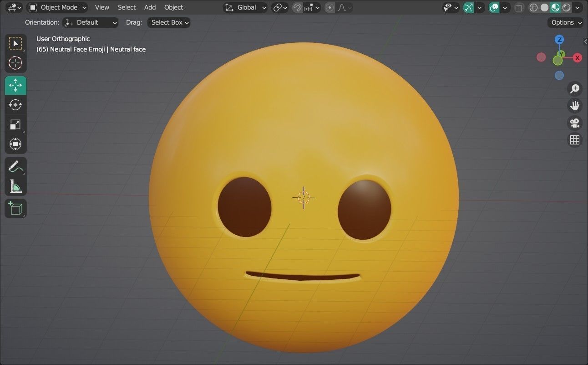This screenshot has height=365, width=588.
Task: Open the Object menu
Action: [173, 7]
